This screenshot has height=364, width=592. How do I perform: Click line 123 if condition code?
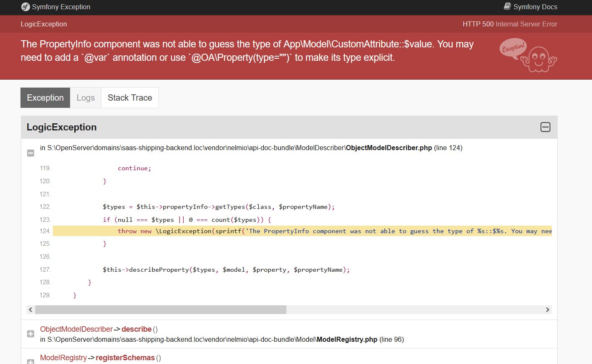187,220
